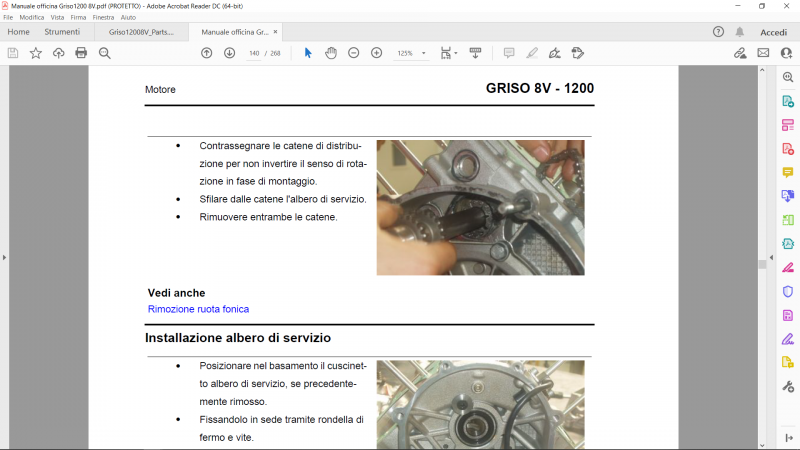
Task: Zoom in with the plus button
Action: (x=377, y=53)
